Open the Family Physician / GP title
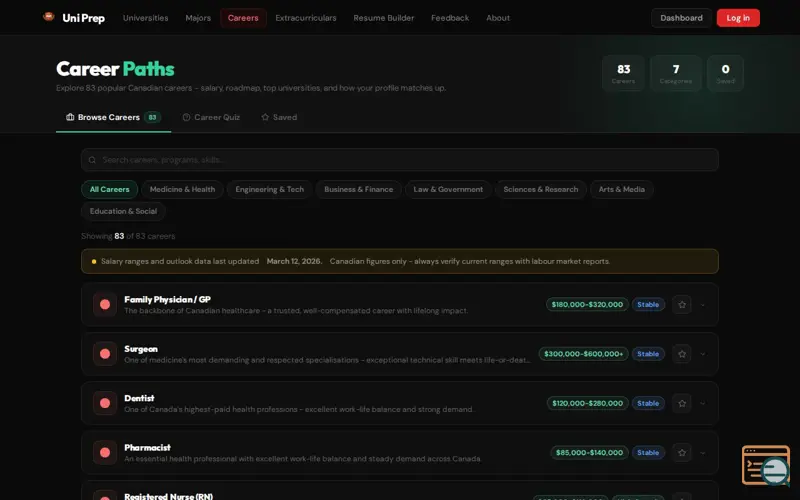The image size is (800, 500). [x=167, y=299]
